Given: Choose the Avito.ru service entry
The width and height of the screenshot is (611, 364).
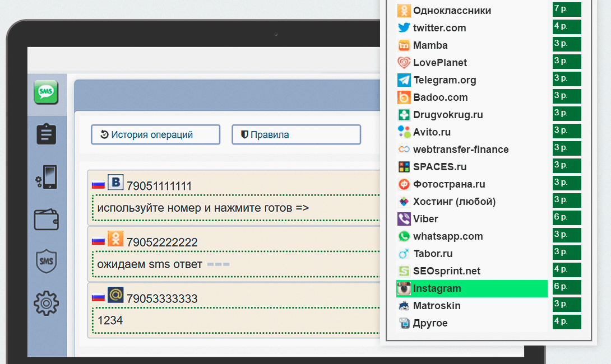Looking at the screenshot, I should click(472, 132).
